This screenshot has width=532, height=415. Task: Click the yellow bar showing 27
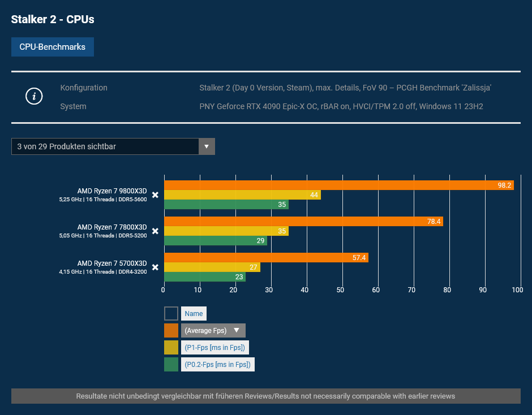point(212,267)
